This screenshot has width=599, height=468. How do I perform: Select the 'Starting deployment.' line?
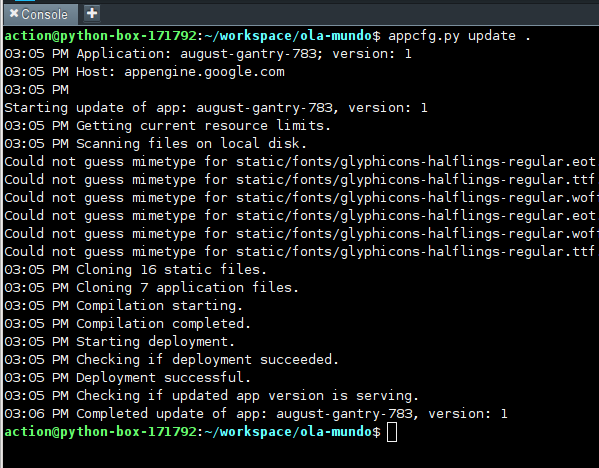coord(120,342)
